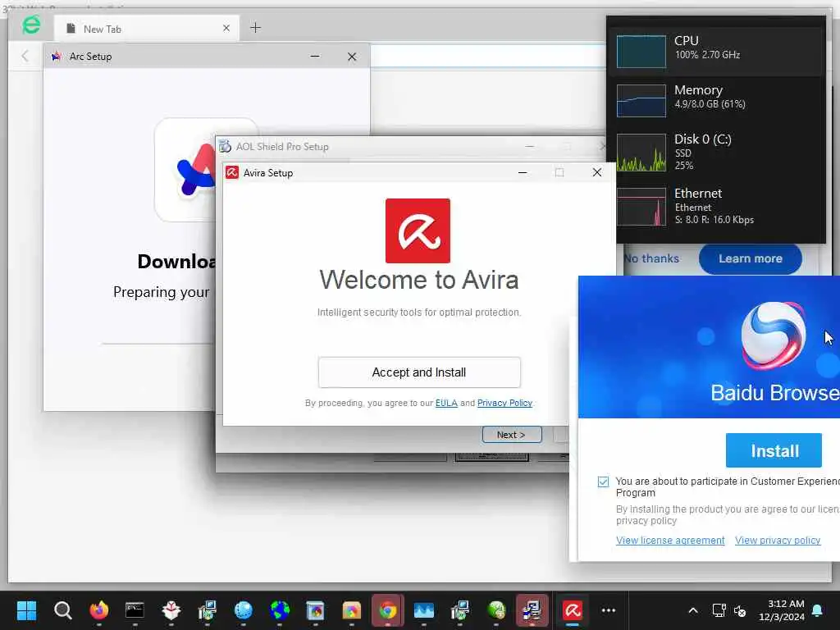The width and height of the screenshot is (840, 630).
Task: Click the browser address bar
Action: click(x=487, y=57)
